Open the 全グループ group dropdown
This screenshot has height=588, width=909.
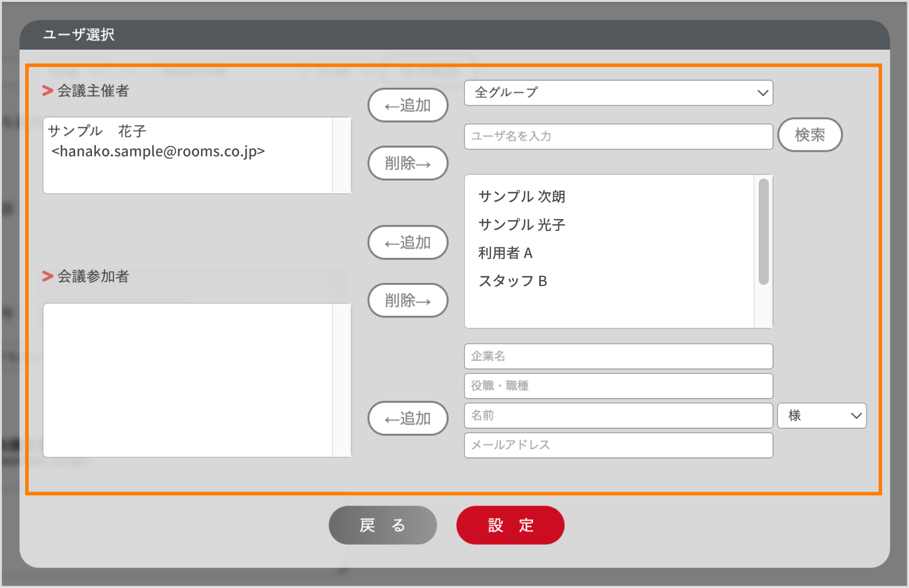(618, 93)
